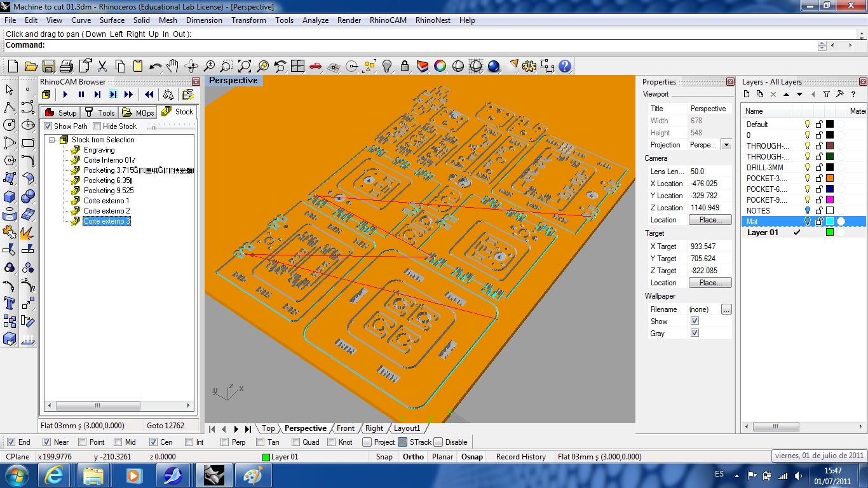Screen dimensions: 868x488
Task: Select the Pan hand tool
Action: pyautogui.click(x=173, y=66)
